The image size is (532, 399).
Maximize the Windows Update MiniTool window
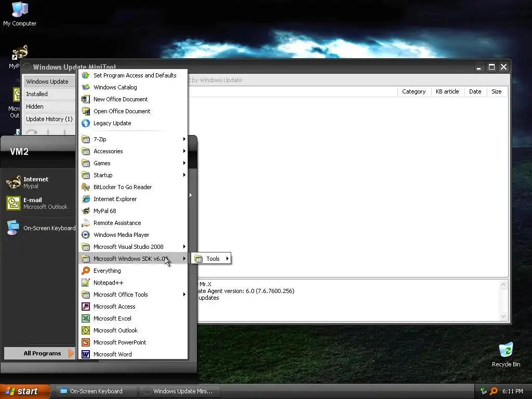[491, 67]
